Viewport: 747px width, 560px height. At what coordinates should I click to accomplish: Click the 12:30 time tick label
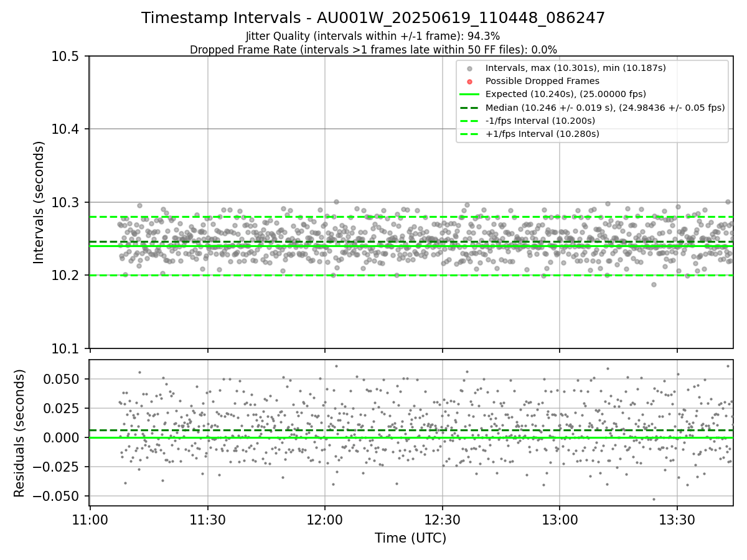click(442, 519)
